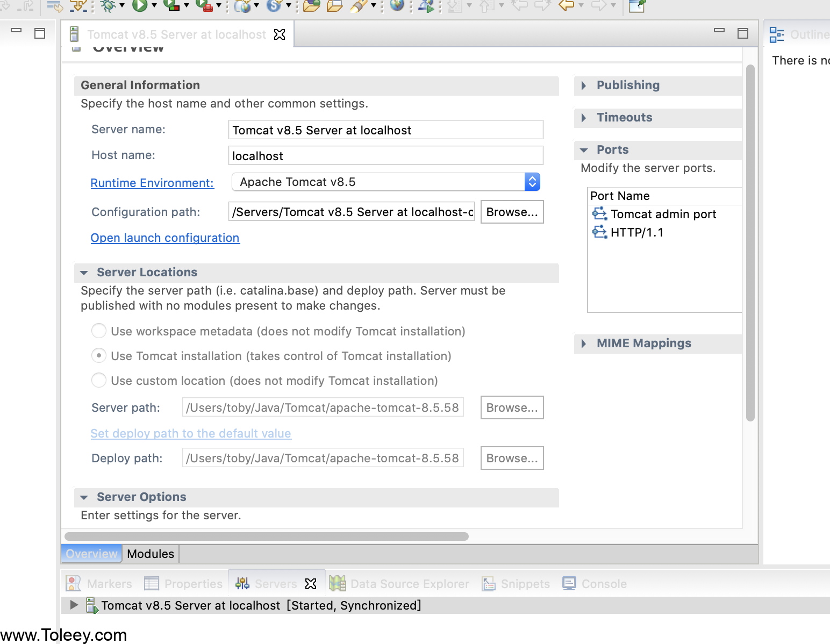Maximize the left side panel

pyautogui.click(x=40, y=33)
